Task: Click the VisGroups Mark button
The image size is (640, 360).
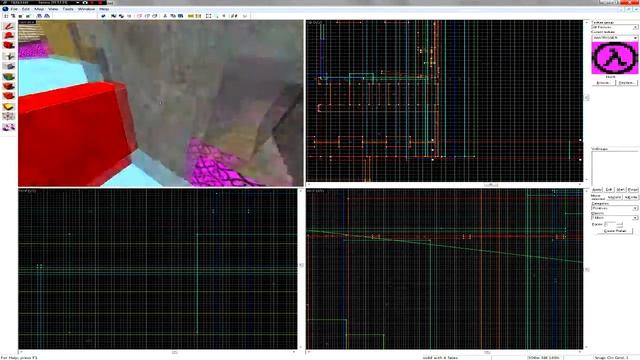Action: [620, 190]
